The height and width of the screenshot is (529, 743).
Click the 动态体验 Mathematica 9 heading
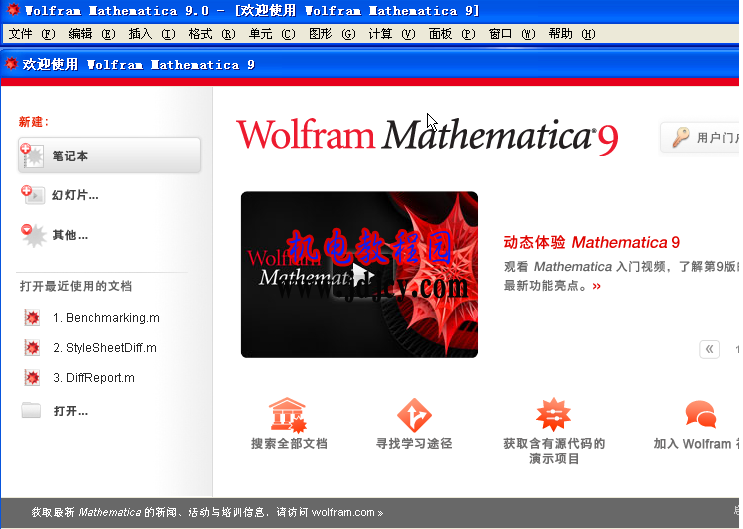click(x=591, y=242)
